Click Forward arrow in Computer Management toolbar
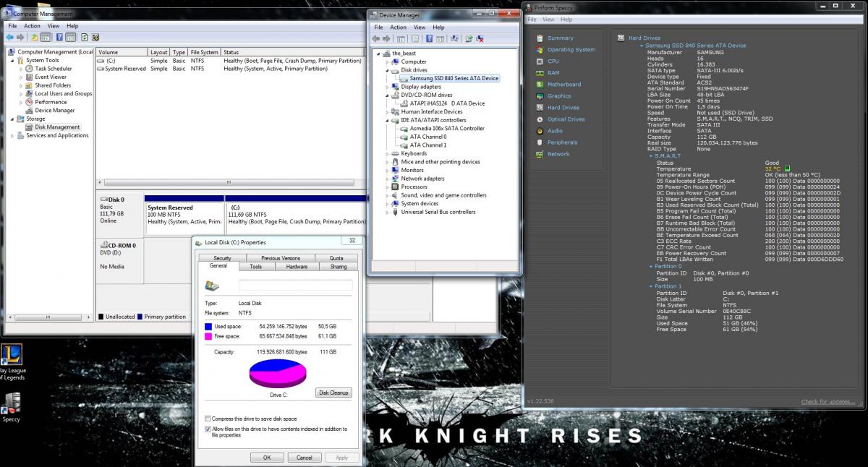The height and width of the screenshot is (467, 868). coord(21,38)
